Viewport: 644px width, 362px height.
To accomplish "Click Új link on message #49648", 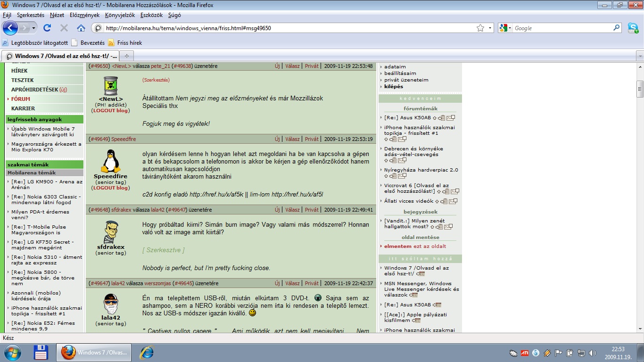I will pos(277,210).
